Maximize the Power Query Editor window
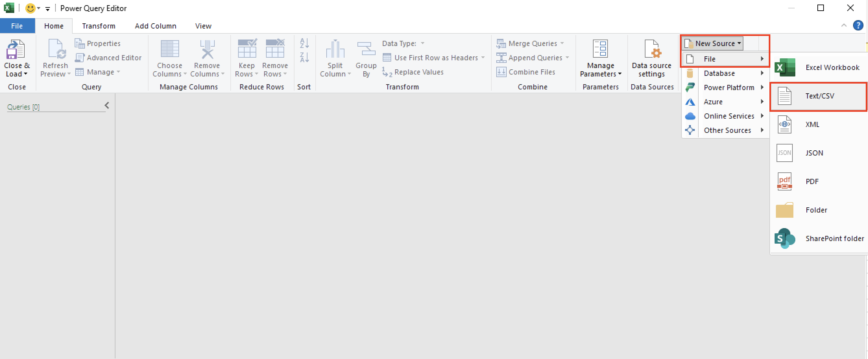Image resolution: width=868 pixels, height=359 pixels. pos(821,8)
